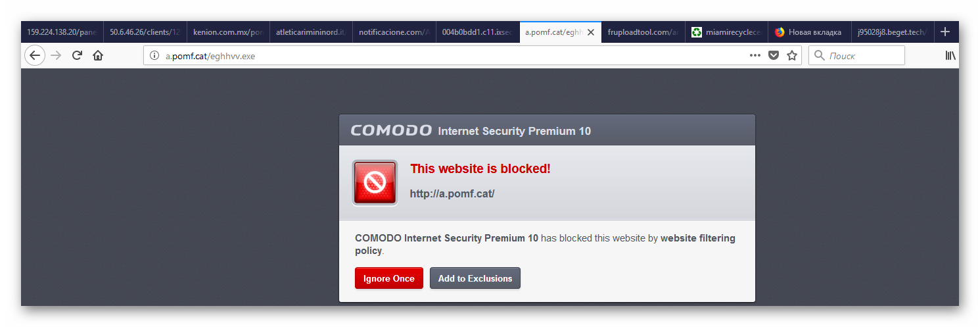Bookmark this page with the star
The width and height of the screenshot is (980, 327).
(x=792, y=56)
